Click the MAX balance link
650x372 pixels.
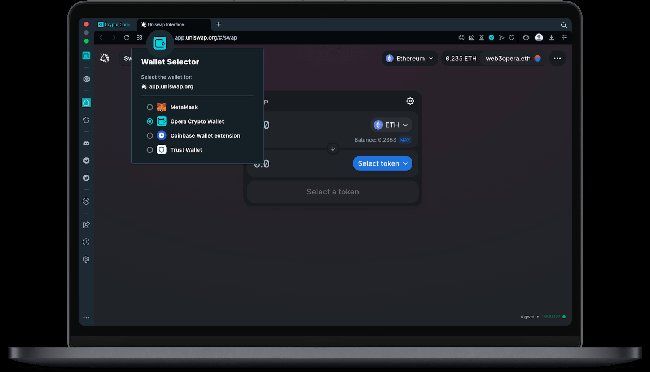pyautogui.click(x=405, y=140)
